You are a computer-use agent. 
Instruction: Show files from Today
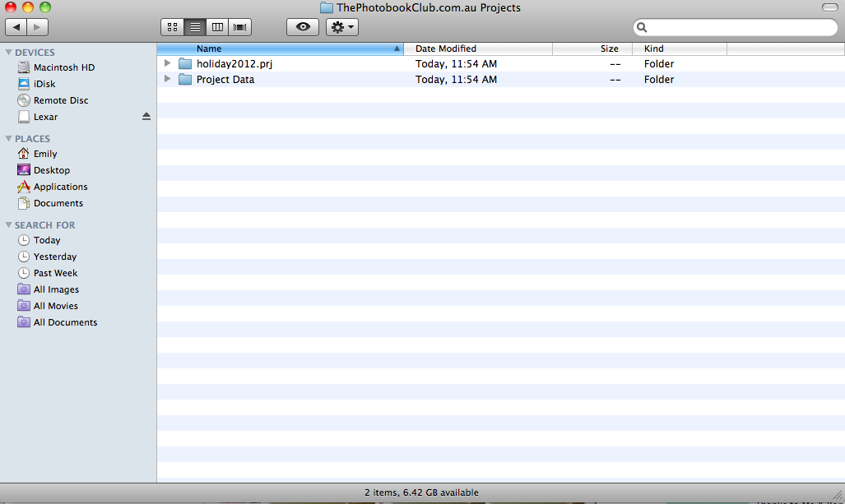(x=39, y=240)
